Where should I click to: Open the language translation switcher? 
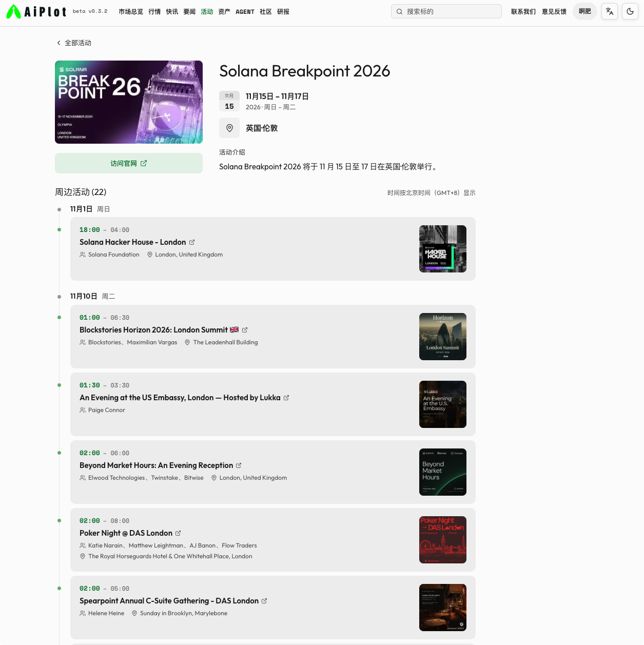click(610, 11)
